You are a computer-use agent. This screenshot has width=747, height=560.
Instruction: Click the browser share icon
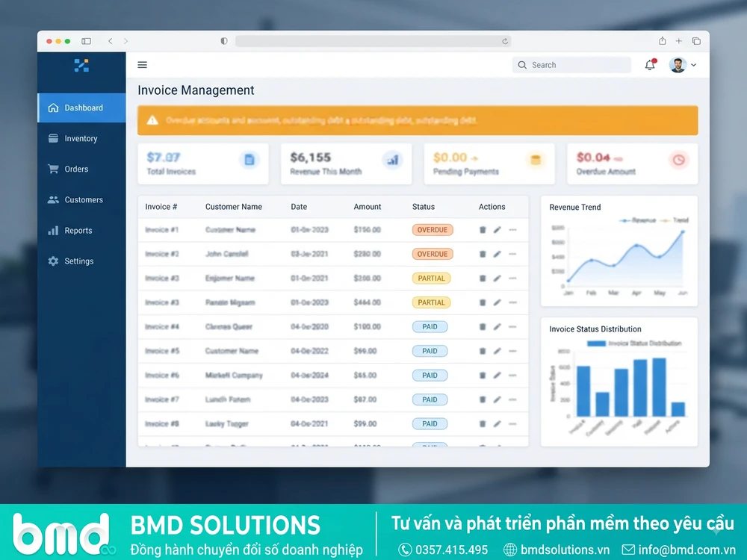pyautogui.click(x=662, y=41)
